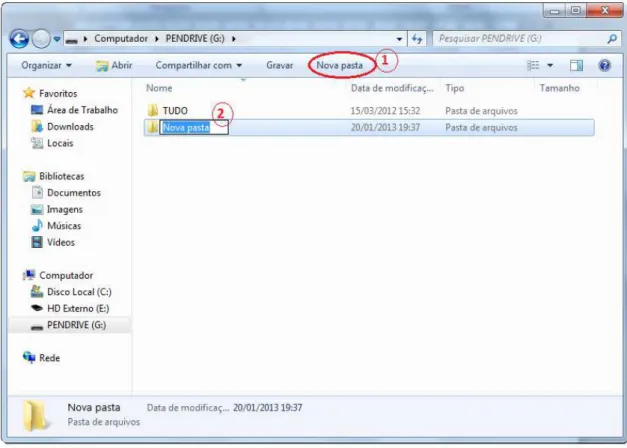Select PENDRIVE (G:) breadcrumb in address bar
The image size is (627, 448).
195,39
